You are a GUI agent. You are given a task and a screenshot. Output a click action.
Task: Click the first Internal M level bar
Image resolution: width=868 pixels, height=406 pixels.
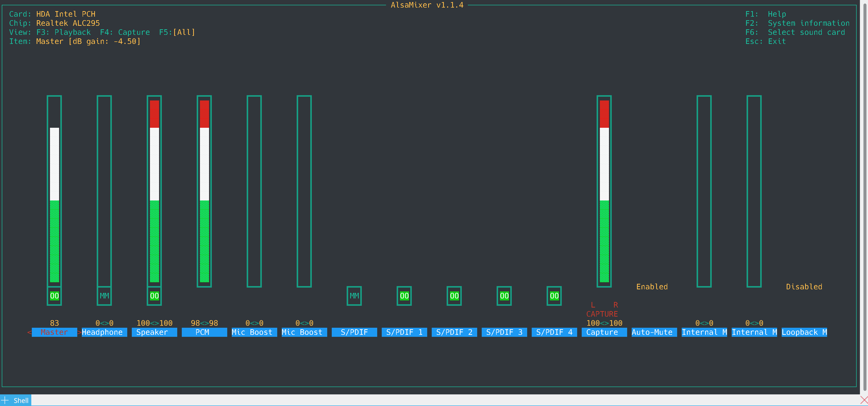[704, 191]
